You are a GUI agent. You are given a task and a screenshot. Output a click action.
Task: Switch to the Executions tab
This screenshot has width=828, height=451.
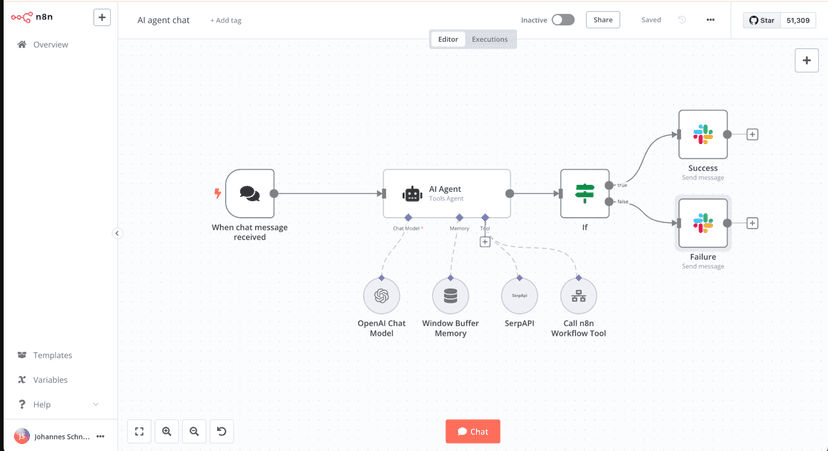coord(489,40)
